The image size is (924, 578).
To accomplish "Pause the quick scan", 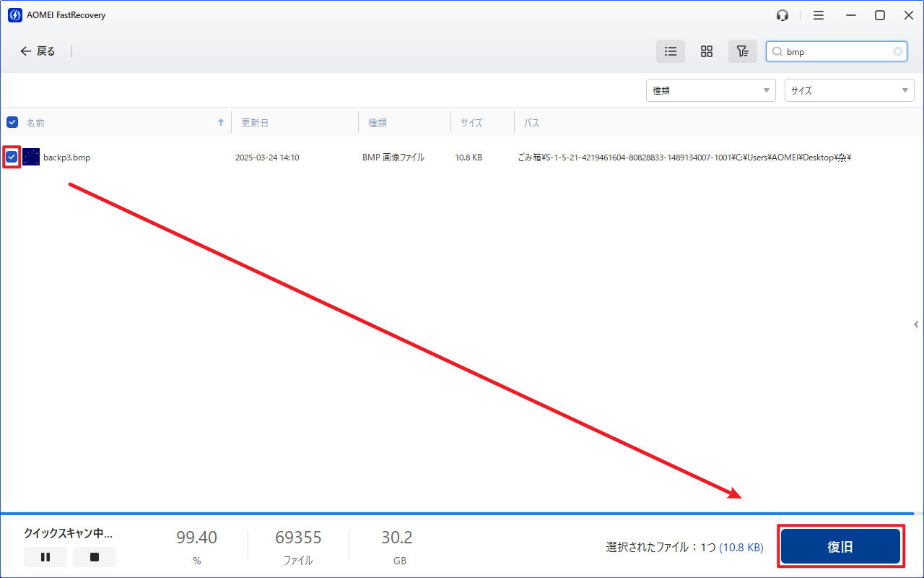I will pos(45,557).
